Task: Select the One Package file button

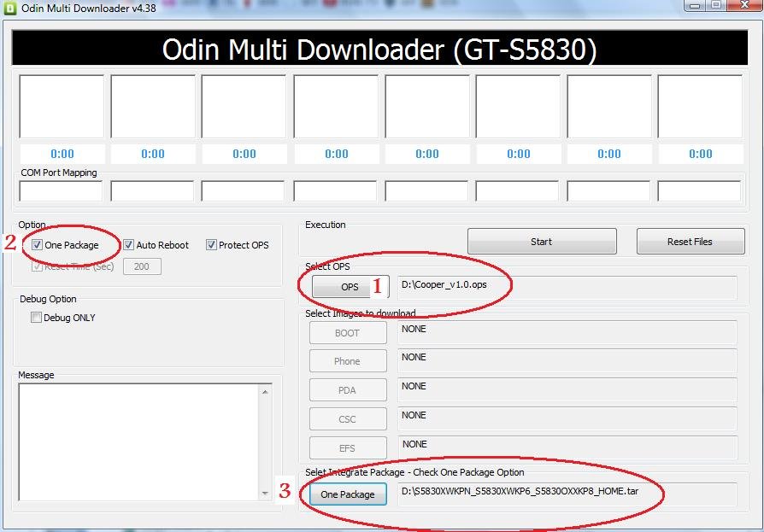Action: pyautogui.click(x=348, y=494)
